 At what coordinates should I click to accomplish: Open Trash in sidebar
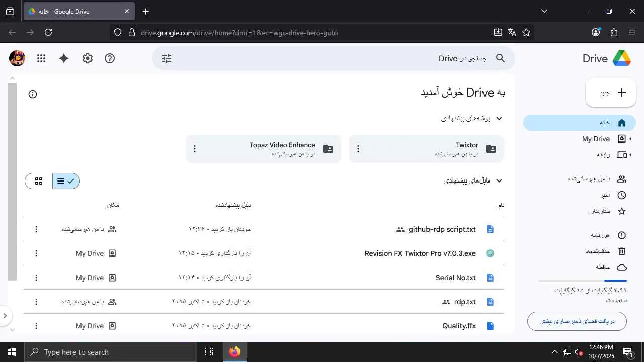(580, 251)
